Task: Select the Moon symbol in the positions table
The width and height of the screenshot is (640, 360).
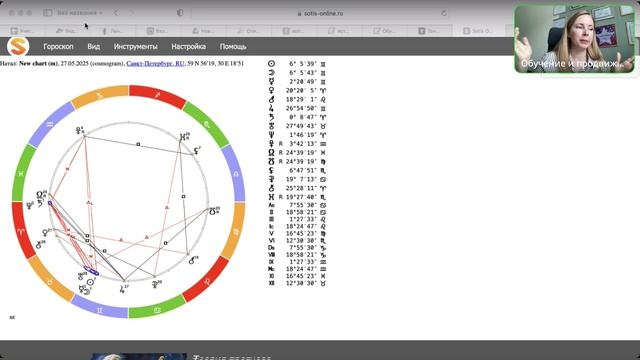Action: point(271,73)
